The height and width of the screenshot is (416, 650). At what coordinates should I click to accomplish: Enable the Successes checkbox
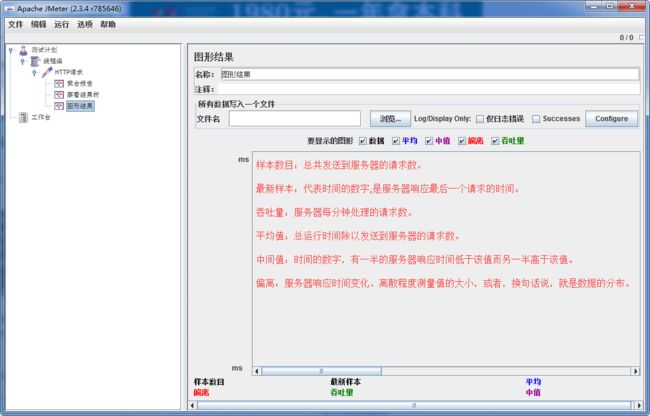point(536,119)
